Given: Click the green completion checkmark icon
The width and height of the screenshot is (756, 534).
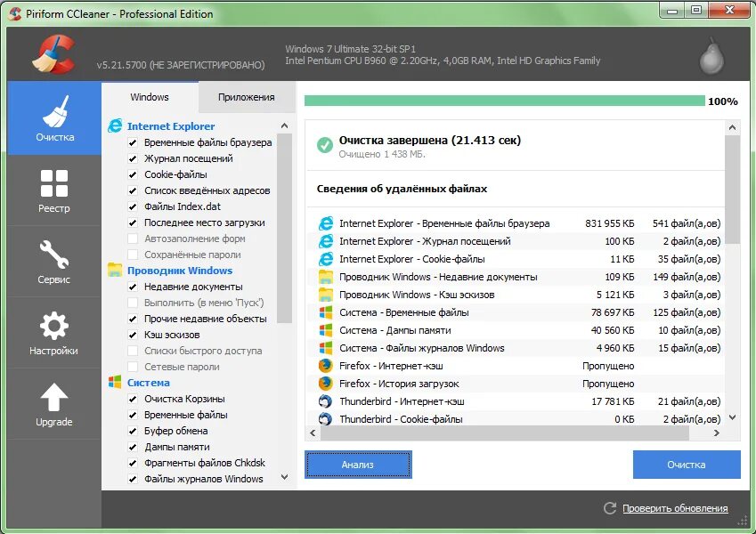Looking at the screenshot, I should tap(325, 145).
